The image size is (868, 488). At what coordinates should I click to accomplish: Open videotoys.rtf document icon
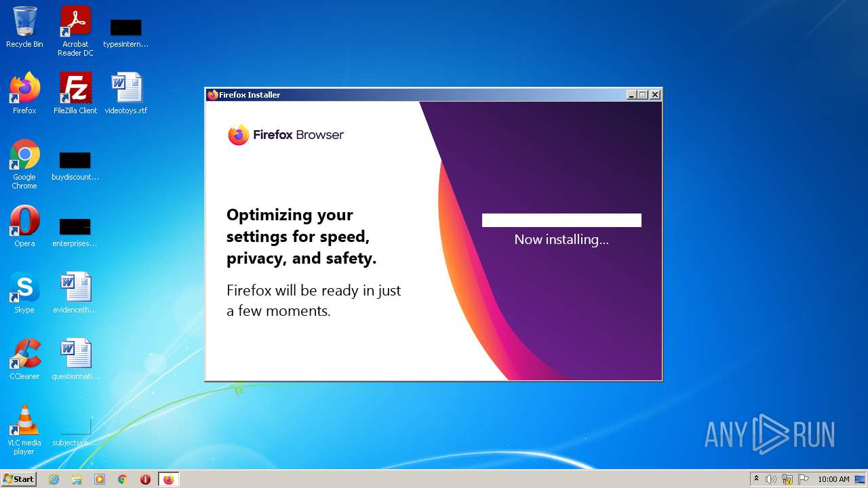pos(126,93)
